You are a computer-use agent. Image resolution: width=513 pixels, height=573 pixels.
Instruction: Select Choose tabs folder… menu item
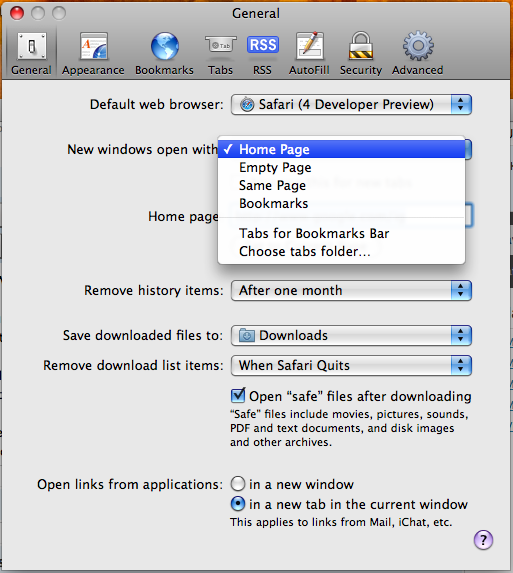point(341,251)
